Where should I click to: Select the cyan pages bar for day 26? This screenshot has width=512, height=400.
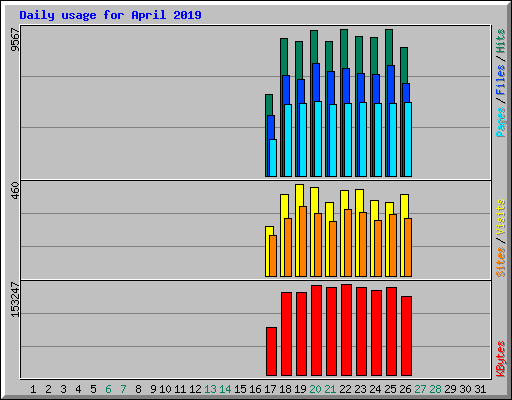pos(408,139)
